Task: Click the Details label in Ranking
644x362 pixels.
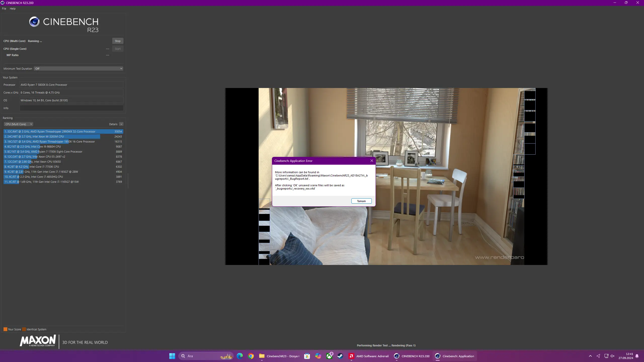Action: click(113, 124)
